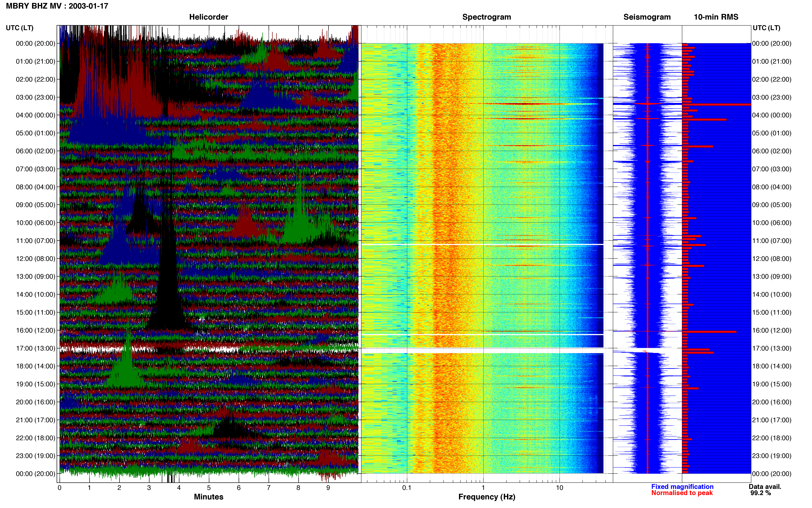Click the plot title MBRY BHZ MV : 2003-01-17
The width and height of the screenshot is (812, 508).
57,6
